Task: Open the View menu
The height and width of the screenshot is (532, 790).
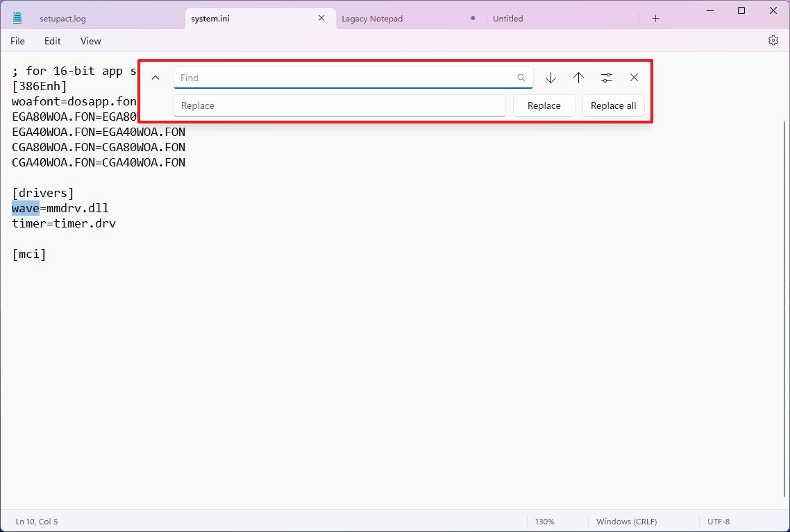Action: click(x=90, y=41)
